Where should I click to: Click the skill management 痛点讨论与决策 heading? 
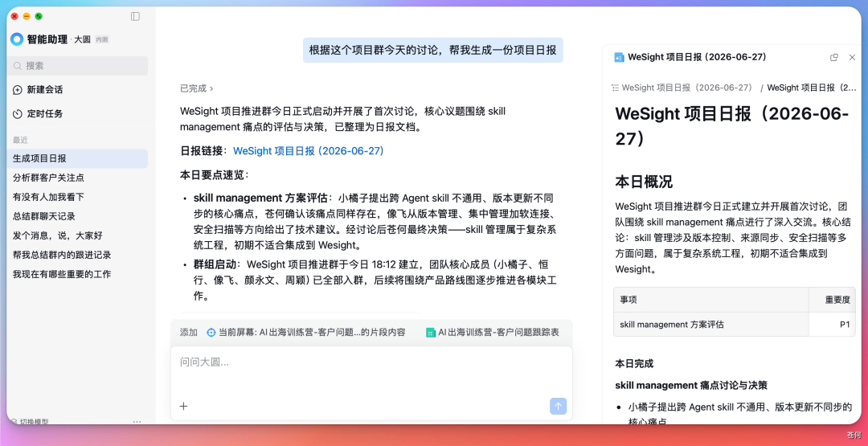point(691,385)
